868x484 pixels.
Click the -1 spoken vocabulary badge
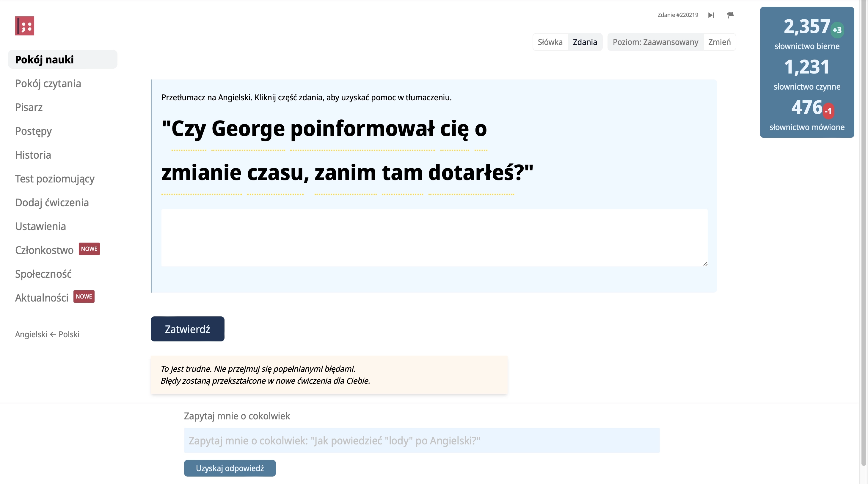coord(828,111)
